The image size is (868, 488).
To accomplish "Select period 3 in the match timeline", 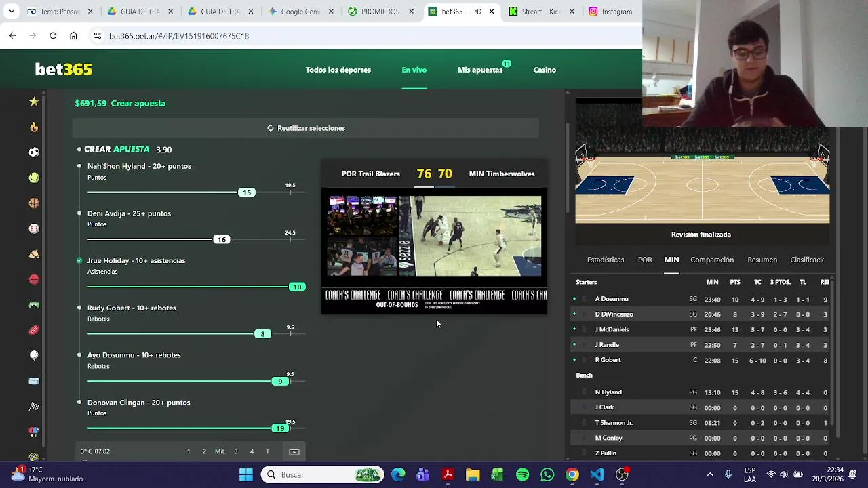I will pos(236,451).
